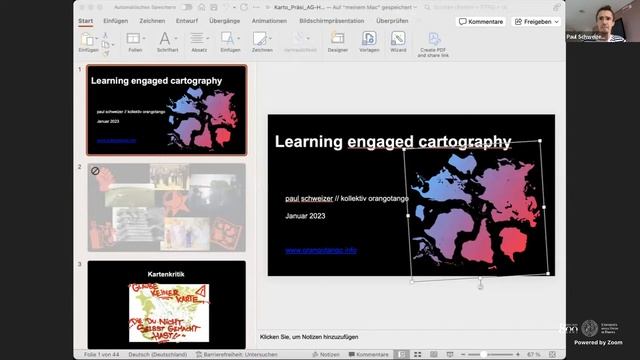640x360 pixels.
Task: Expand the Folien dropdown arrow
Action: coord(144,39)
